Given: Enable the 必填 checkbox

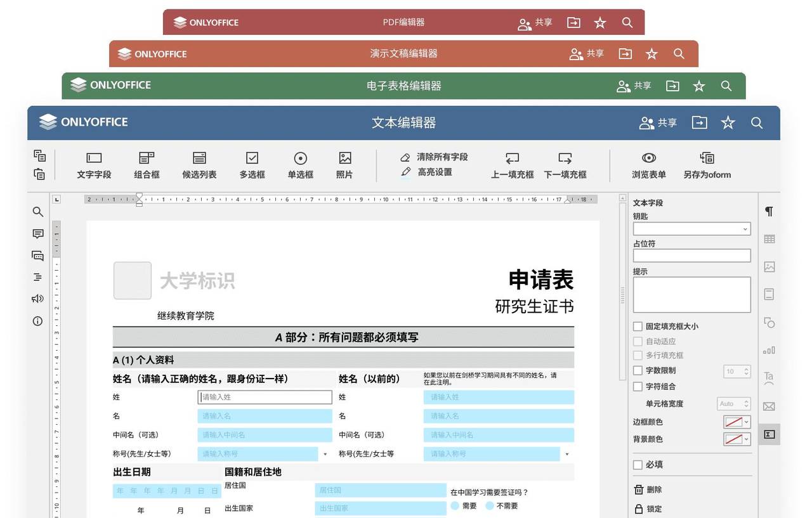Looking at the screenshot, I should [x=638, y=464].
